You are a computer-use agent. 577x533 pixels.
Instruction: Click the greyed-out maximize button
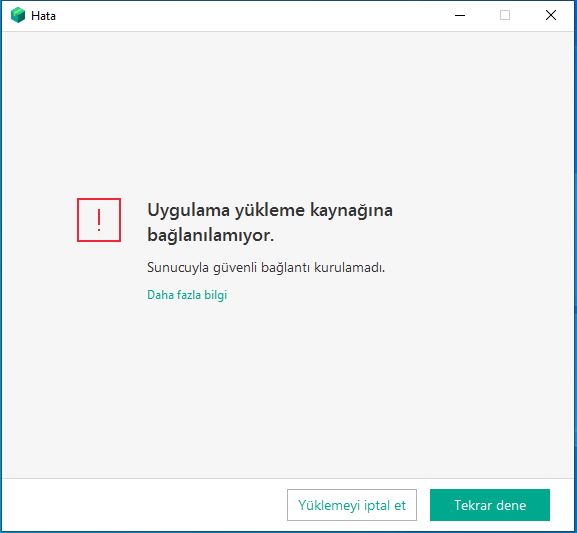point(505,15)
